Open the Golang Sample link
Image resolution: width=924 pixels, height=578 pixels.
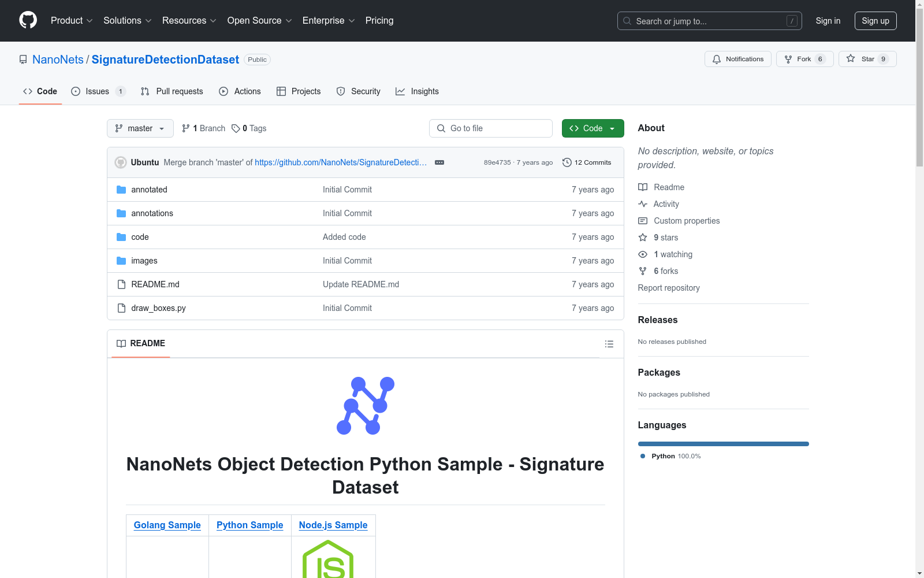coord(167,525)
